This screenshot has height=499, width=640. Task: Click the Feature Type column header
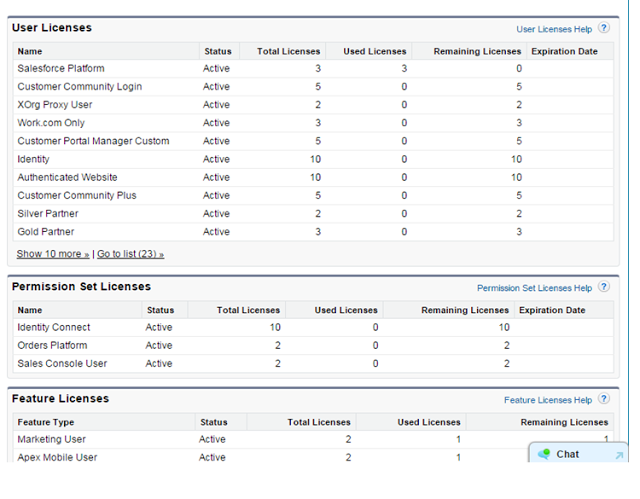46,422
